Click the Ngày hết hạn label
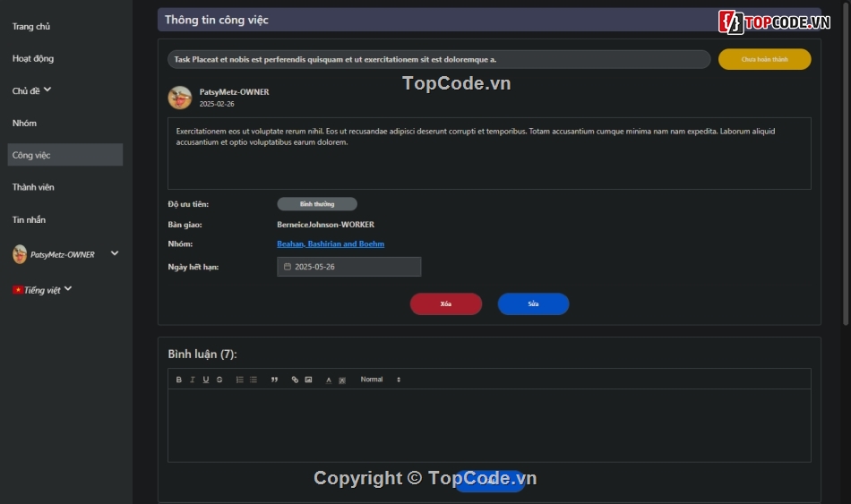 point(193,267)
